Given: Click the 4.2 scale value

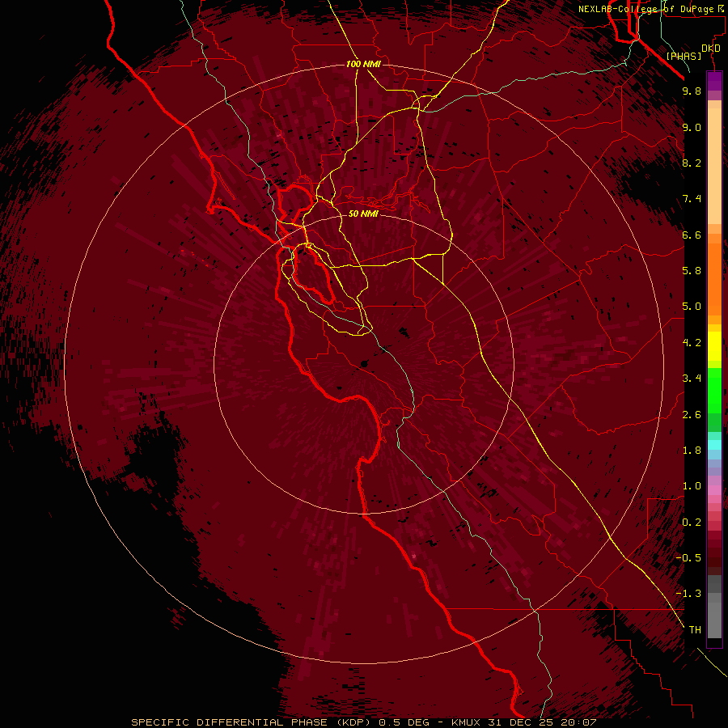Looking at the screenshot, I should [x=692, y=343].
